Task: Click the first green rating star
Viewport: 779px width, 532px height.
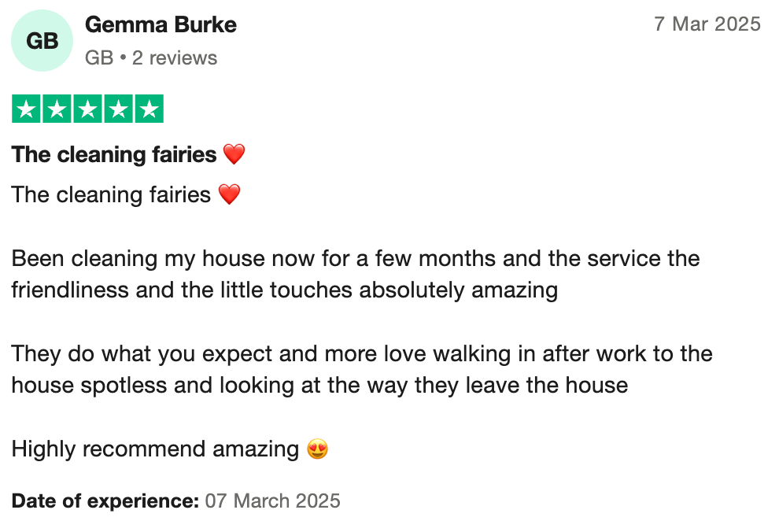Action: (27, 109)
